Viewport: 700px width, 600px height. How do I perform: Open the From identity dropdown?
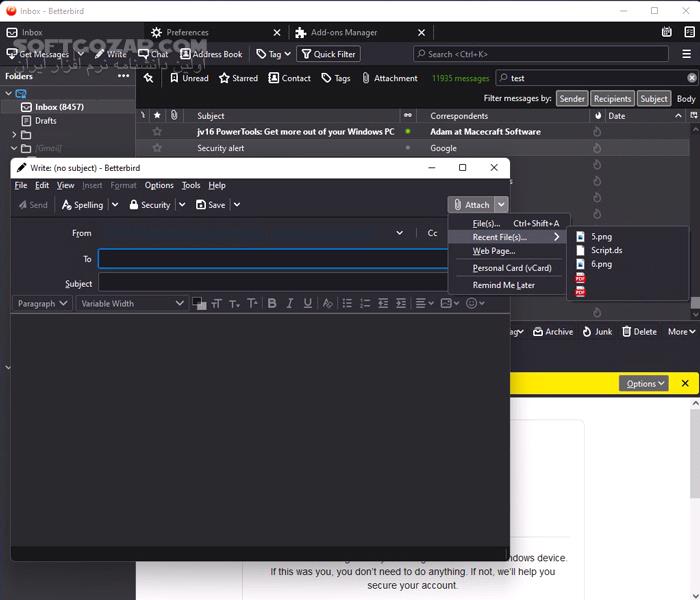(x=400, y=233)
